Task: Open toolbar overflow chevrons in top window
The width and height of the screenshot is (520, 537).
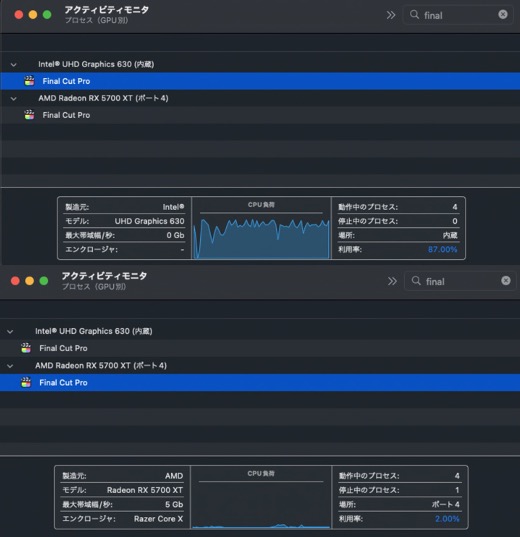Action: pyautogui.click(x=391, y=15)
